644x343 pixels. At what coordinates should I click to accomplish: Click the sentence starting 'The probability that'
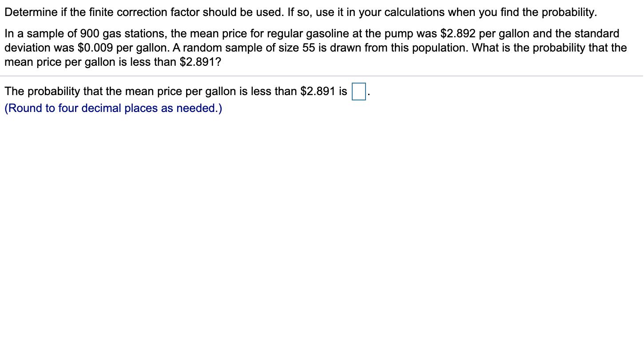tap(173, 91)
